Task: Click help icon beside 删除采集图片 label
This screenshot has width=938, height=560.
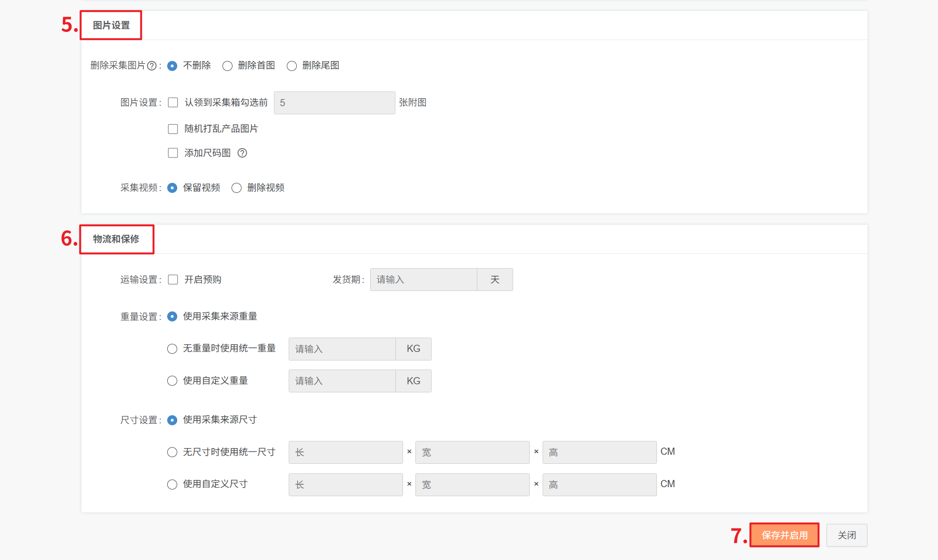Action: [151, 66]
